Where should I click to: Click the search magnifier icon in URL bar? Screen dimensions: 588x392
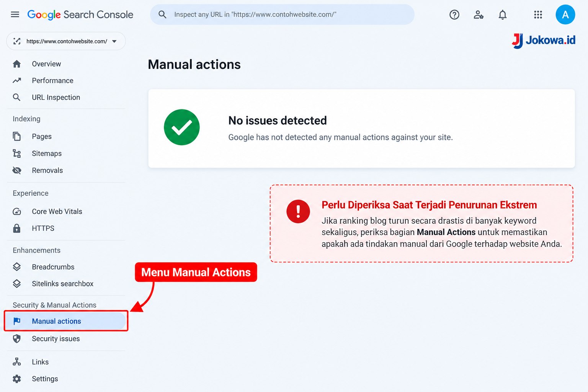162,15
